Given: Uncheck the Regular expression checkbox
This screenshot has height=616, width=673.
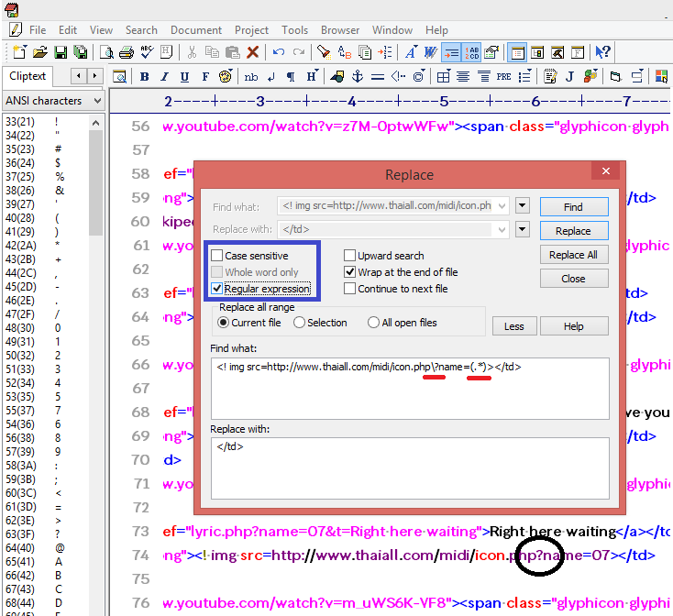Looking at the screenshot, I should click(x=216, y=289).
